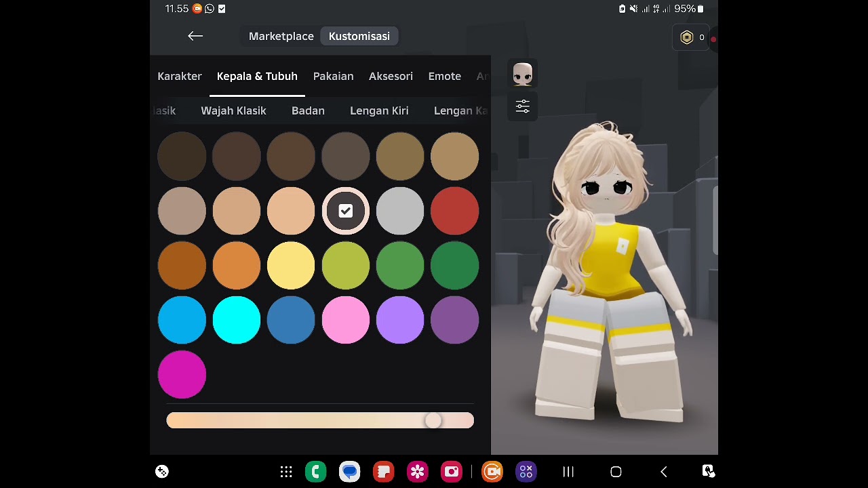868x488 pixels.
Task: Tap the Android back navigation button
Action: (x=664, y=472)
